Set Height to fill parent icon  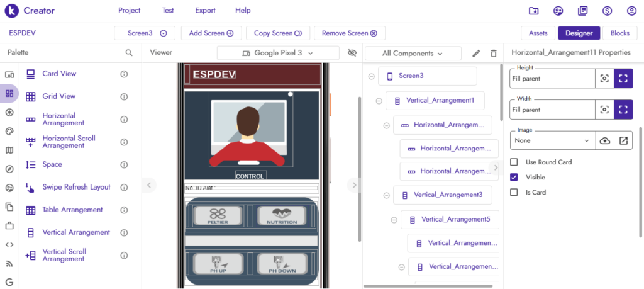[623, 79]
